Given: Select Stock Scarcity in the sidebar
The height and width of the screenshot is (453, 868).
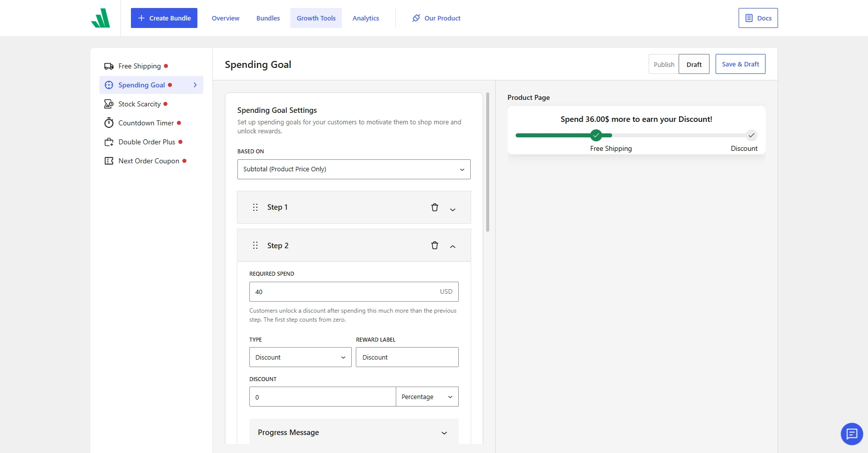Looking at the screenshot, I should (x=151, y=104).
